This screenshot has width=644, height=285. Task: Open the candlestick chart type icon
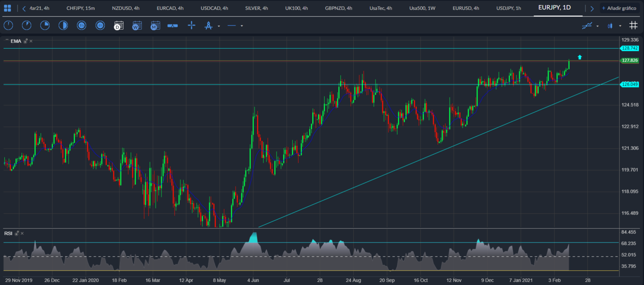[610, 26]
